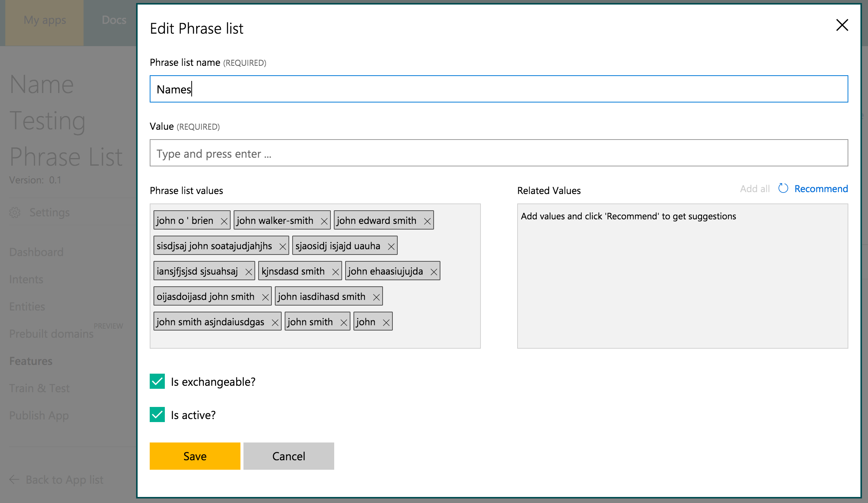Click the refresh icon next to Recommend
868x503 pixels.
(783, 188)
